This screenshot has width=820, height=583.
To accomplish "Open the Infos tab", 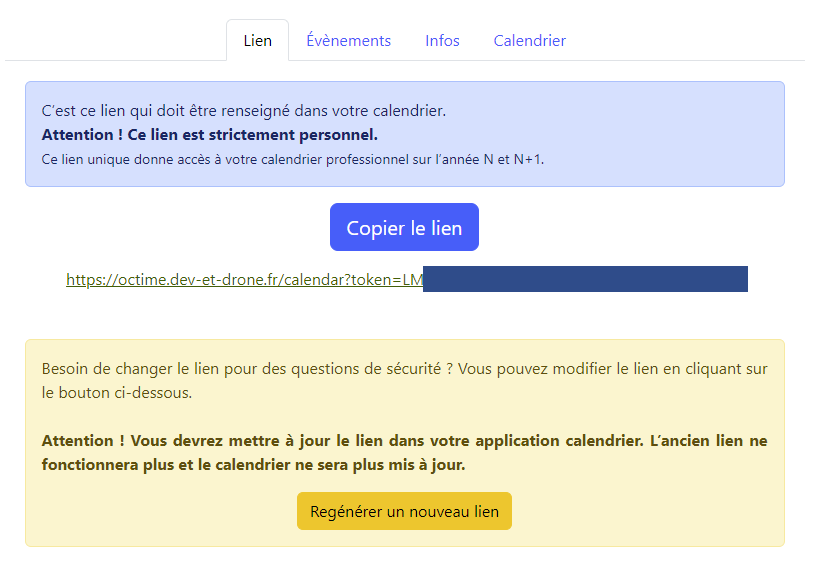I will 442,41.
